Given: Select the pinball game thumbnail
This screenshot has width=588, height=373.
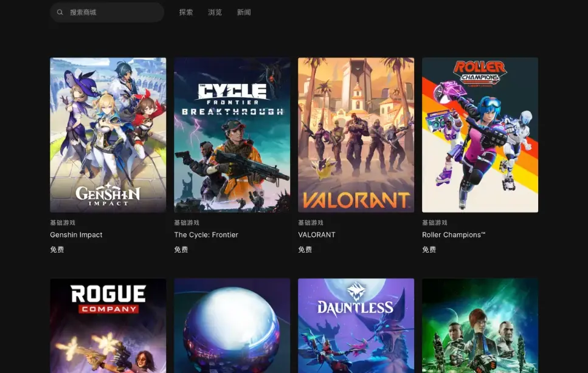Looking at the screenshot, I should click(x=232, y=326).
